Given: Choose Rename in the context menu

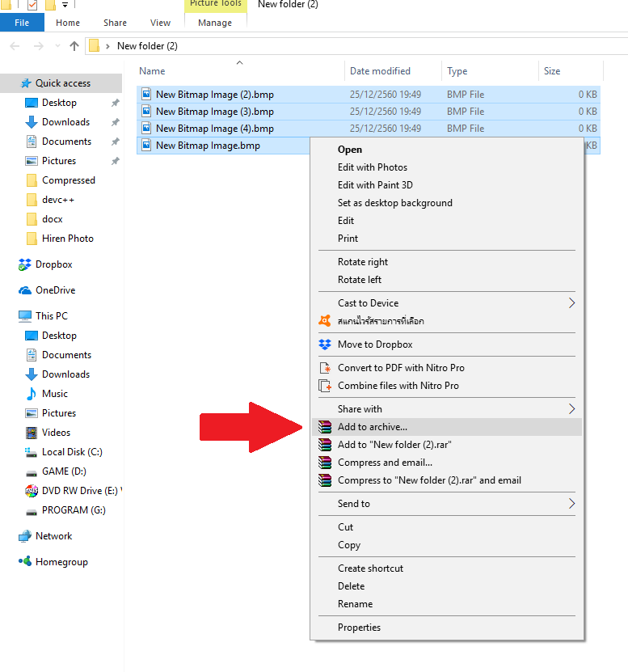Looking at the screenshot, I should 445,604.
